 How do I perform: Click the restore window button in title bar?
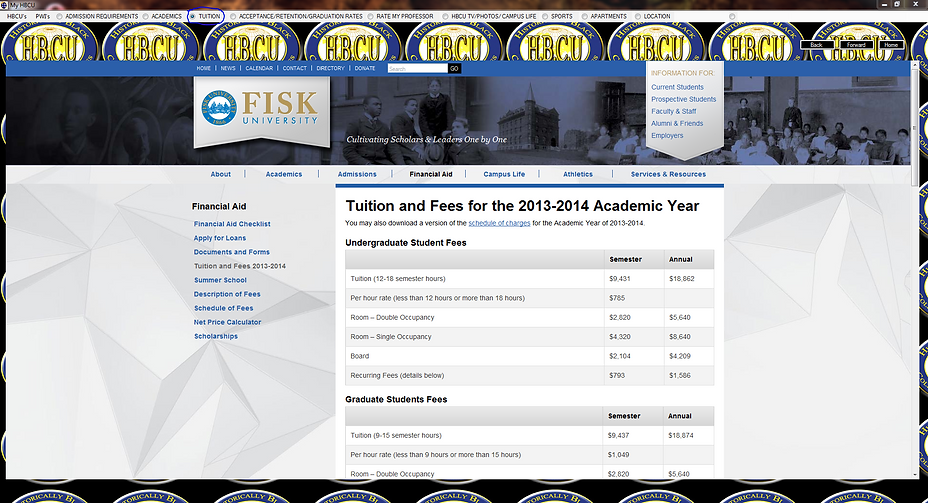pos(898,4)
